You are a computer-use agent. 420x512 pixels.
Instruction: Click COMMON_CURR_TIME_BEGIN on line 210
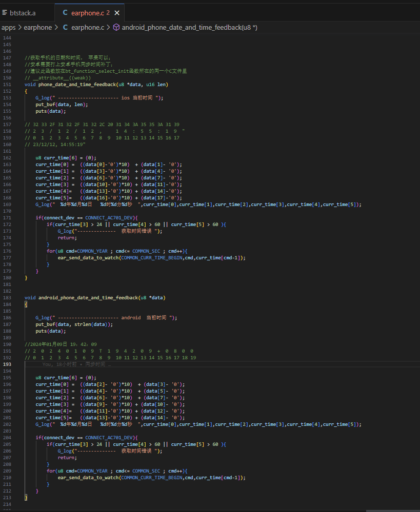pos(152,478)
